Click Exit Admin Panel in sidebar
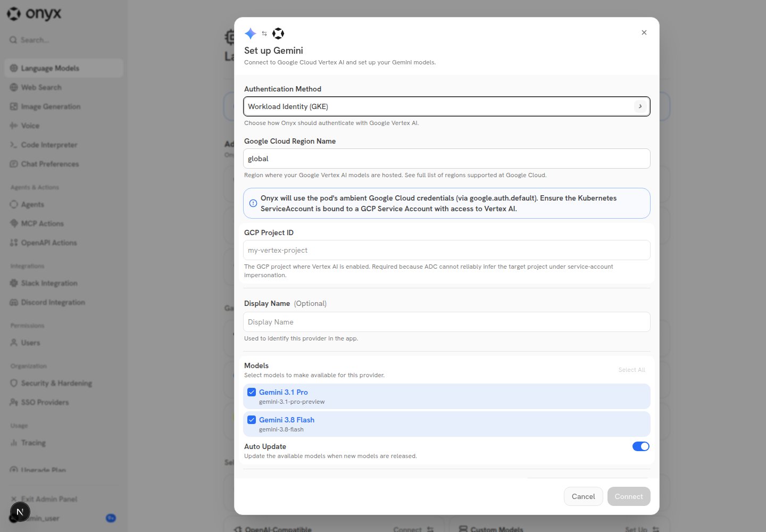 click(x=64, y=499)
